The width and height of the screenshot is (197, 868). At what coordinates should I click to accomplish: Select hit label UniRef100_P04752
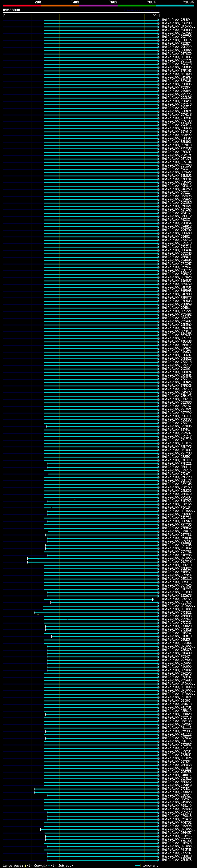177,822
